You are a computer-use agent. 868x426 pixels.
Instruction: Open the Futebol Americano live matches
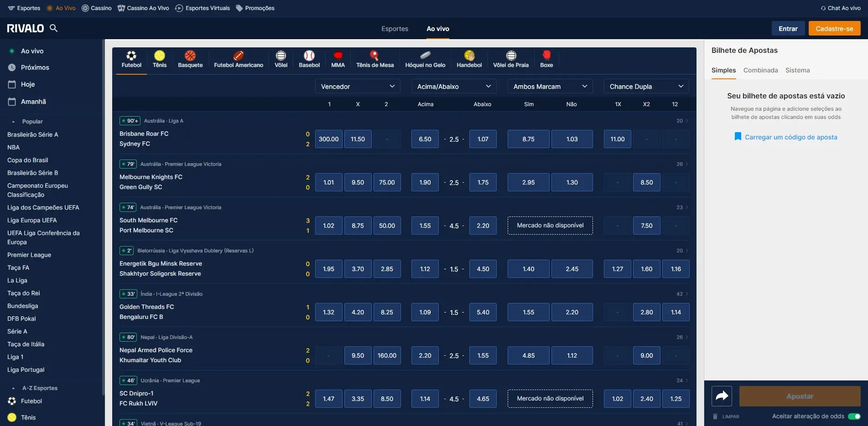pyautogui.click(x=238, y=59)
